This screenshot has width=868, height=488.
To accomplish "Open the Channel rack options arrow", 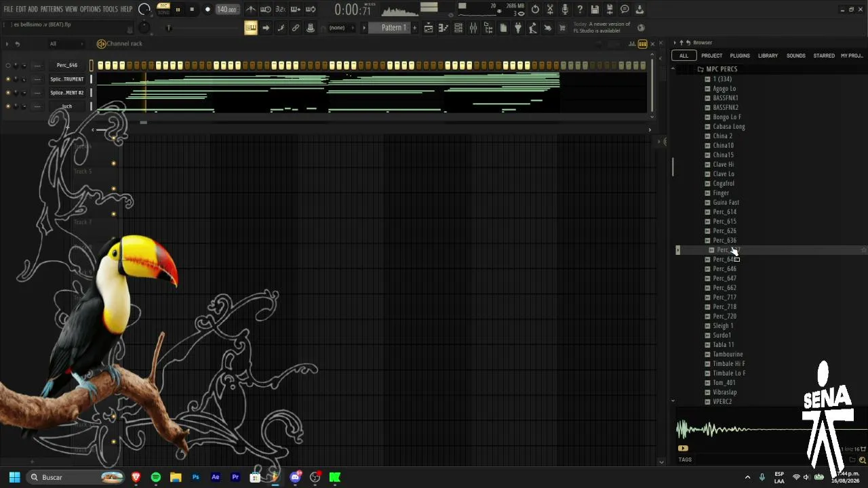I will [x=7, y=44].
